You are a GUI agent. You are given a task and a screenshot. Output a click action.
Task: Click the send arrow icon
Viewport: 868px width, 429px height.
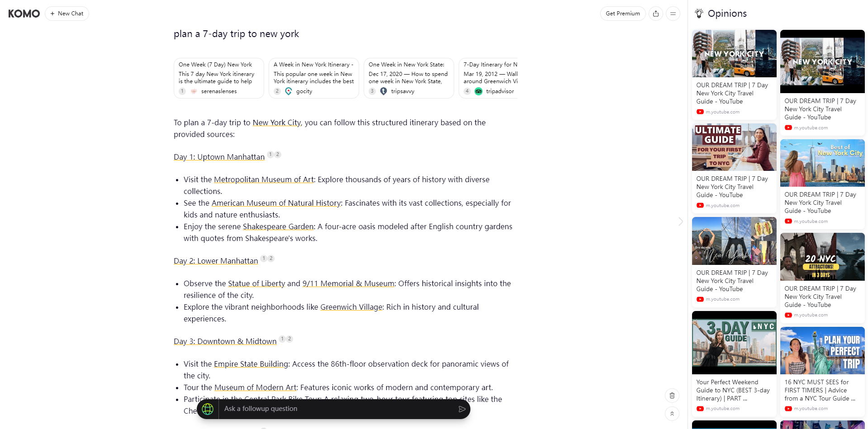tap(462, 409)
